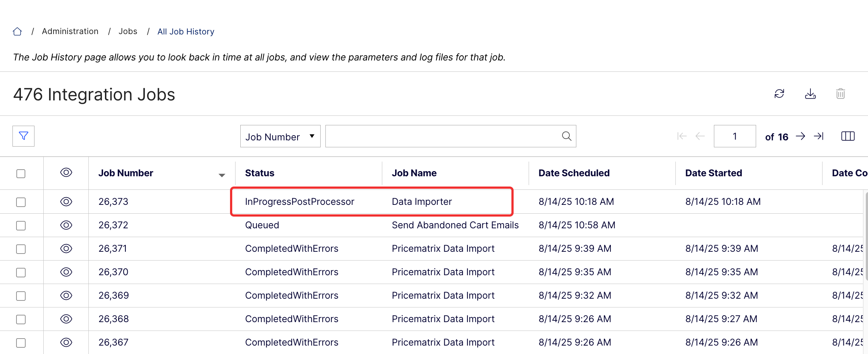868x354 pixels.
Task: Click Date Started 8/14/25 9:27 AM
Action: click(721, 319)
